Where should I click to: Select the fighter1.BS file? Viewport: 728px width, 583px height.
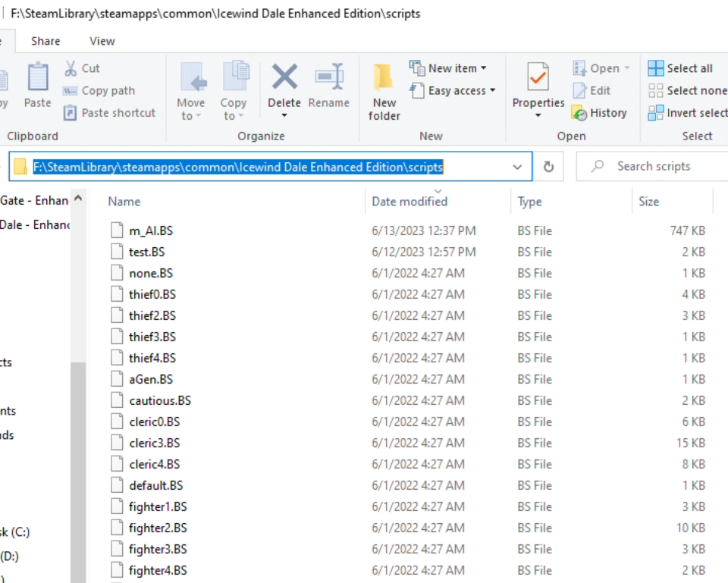click(x=158, y=506)
